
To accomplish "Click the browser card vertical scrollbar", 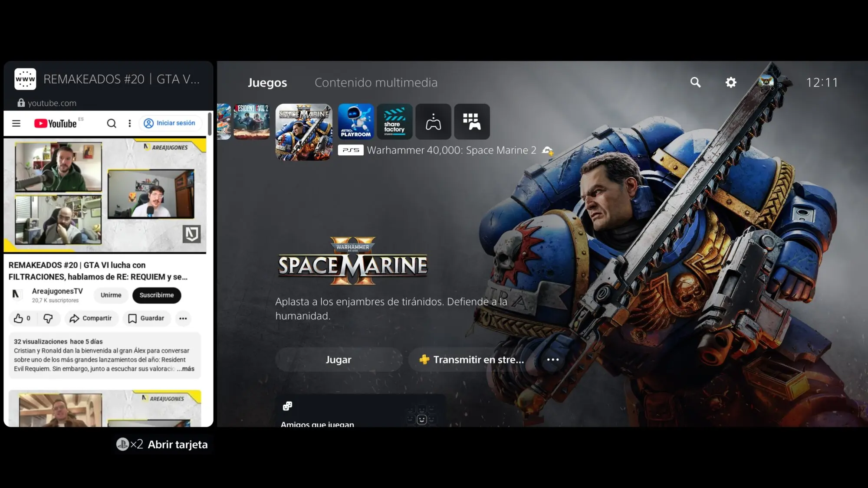I will tap(210, 124).
